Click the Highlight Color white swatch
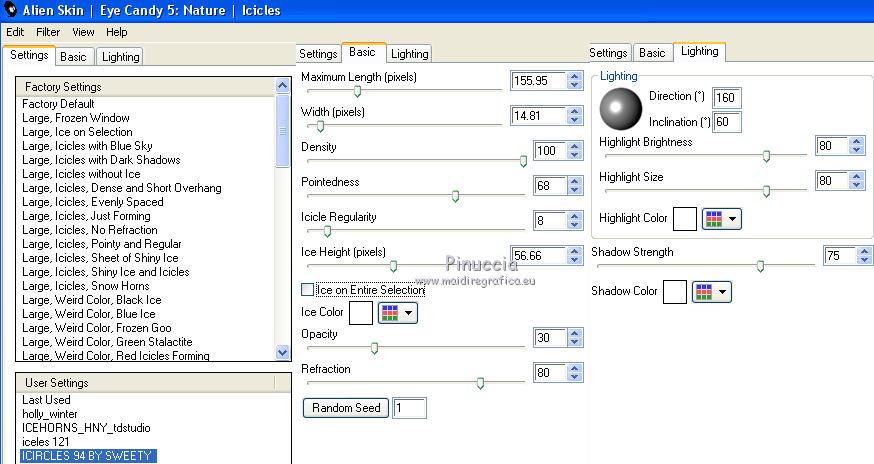 685,219
